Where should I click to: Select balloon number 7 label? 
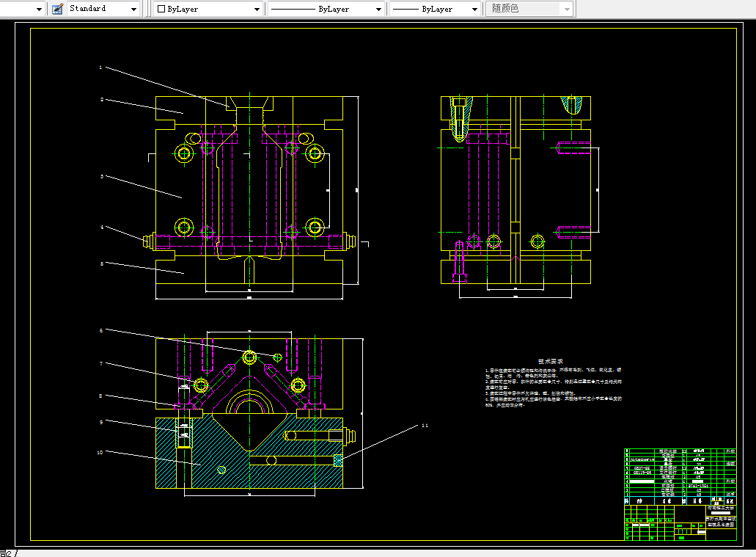coord(100,363)
